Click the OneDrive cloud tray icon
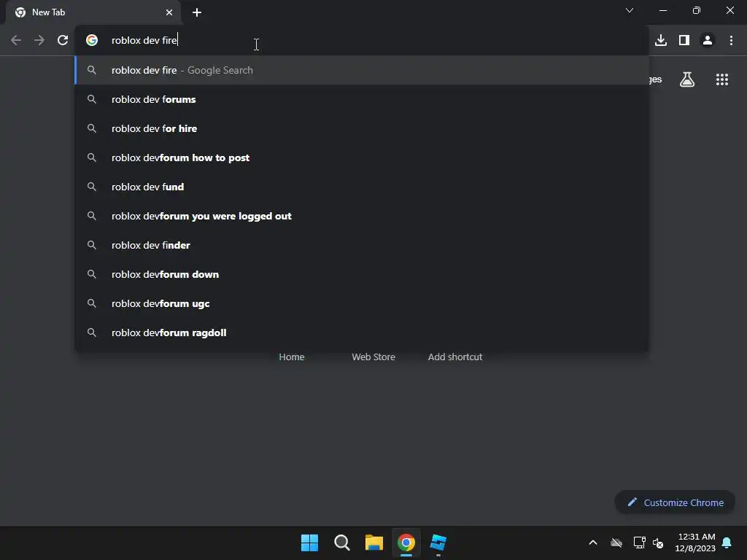Screen dimensions: 747x560 tap(616, 542)
